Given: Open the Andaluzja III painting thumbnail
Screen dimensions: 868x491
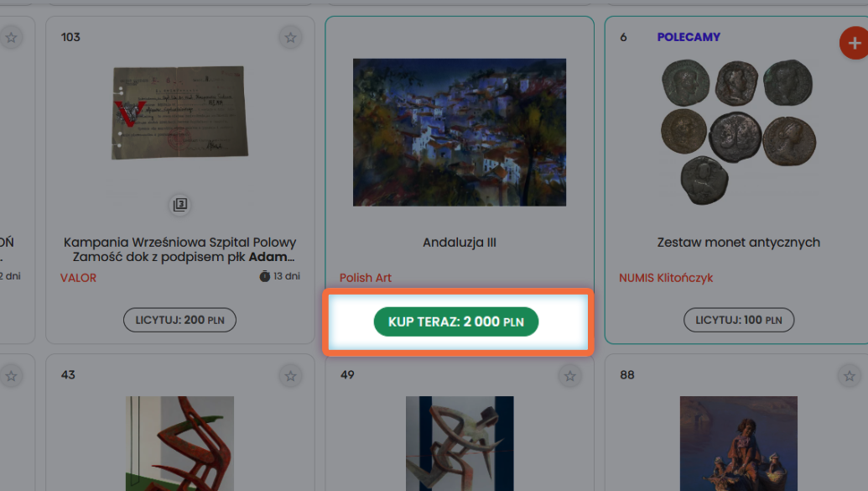Looking at the screenshot, I should [460, 133].
